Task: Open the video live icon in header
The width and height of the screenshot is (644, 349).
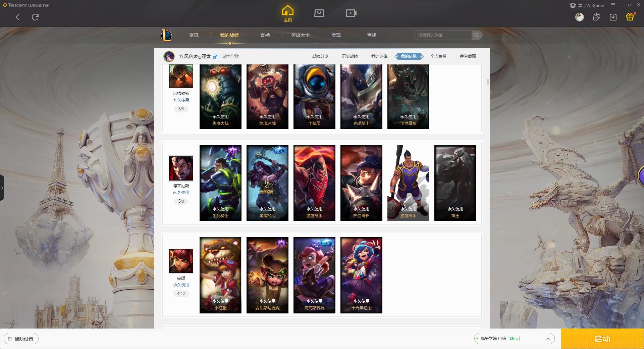Action: (351, 13)
